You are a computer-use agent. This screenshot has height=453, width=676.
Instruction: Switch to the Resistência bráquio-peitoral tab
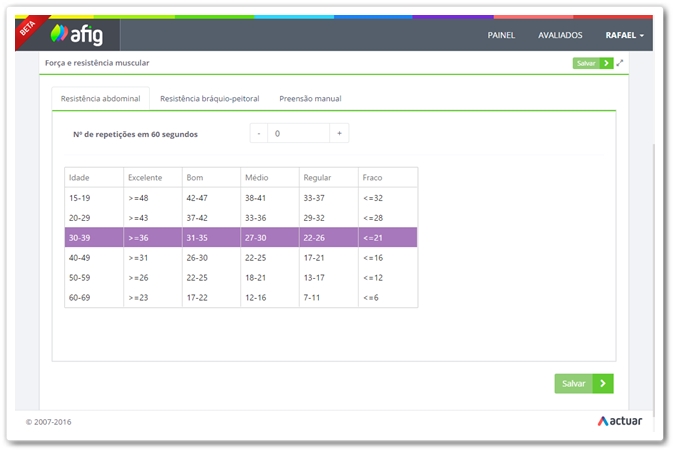209,99
